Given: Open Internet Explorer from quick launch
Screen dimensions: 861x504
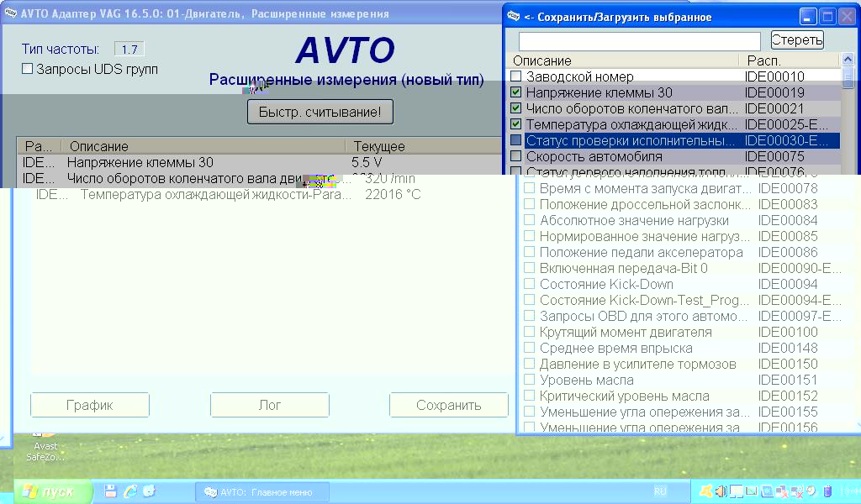Looking at the screenshot, I should (x=130, y=491).
